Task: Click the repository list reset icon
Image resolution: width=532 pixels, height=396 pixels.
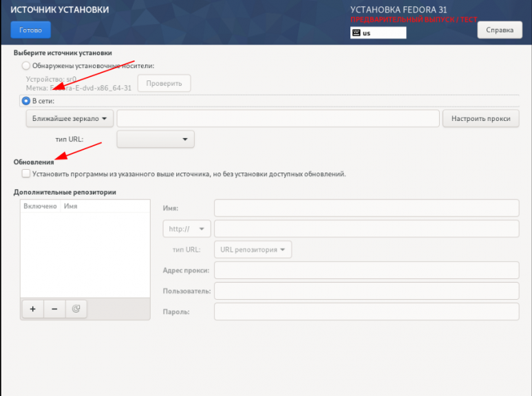Action: [76, 309]
